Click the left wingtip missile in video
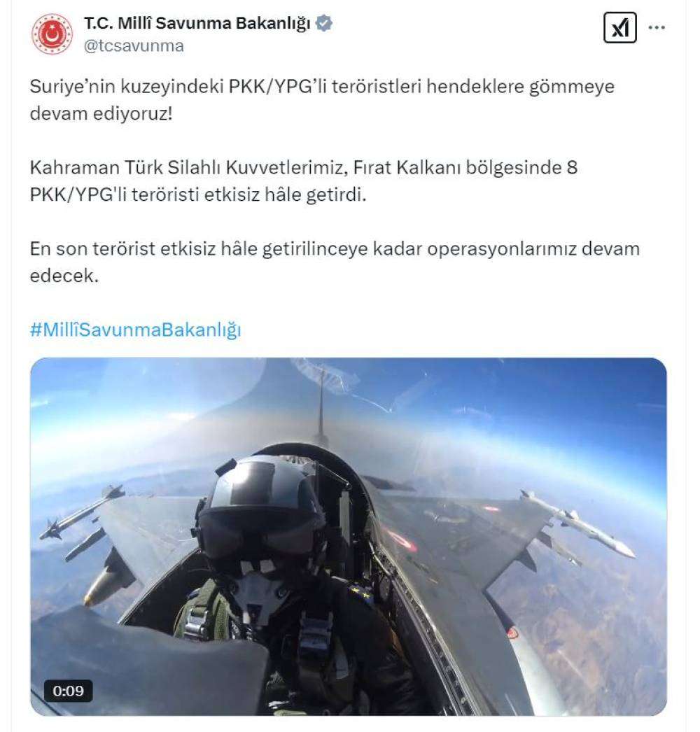Screen dimensions: 700x732 pos(82,512)
